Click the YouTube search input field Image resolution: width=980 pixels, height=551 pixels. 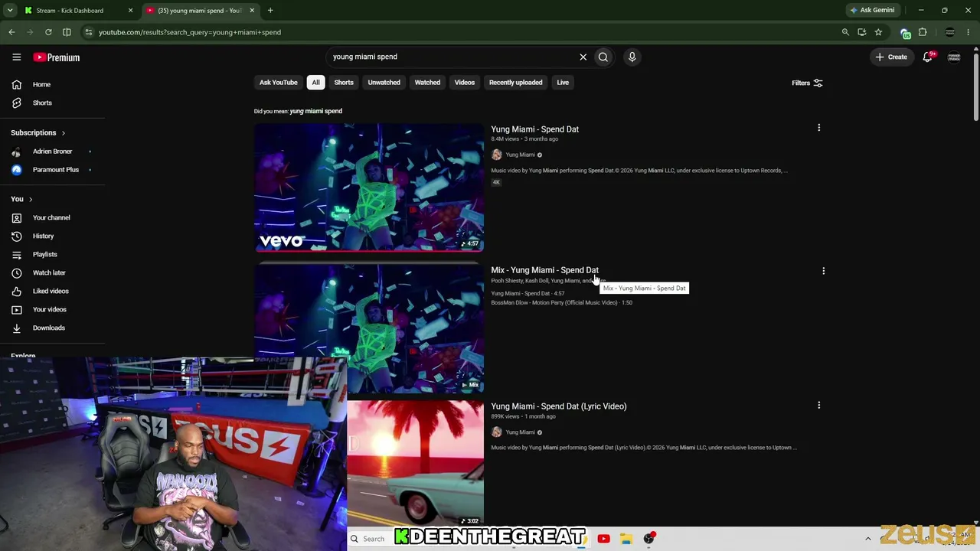(452, 57)
